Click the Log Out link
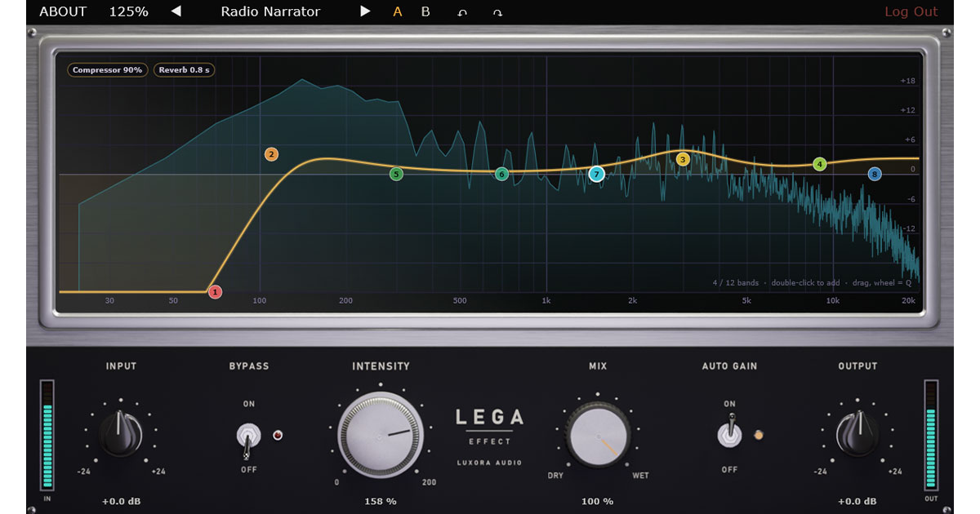980x514 pixels. coord(911,11)
